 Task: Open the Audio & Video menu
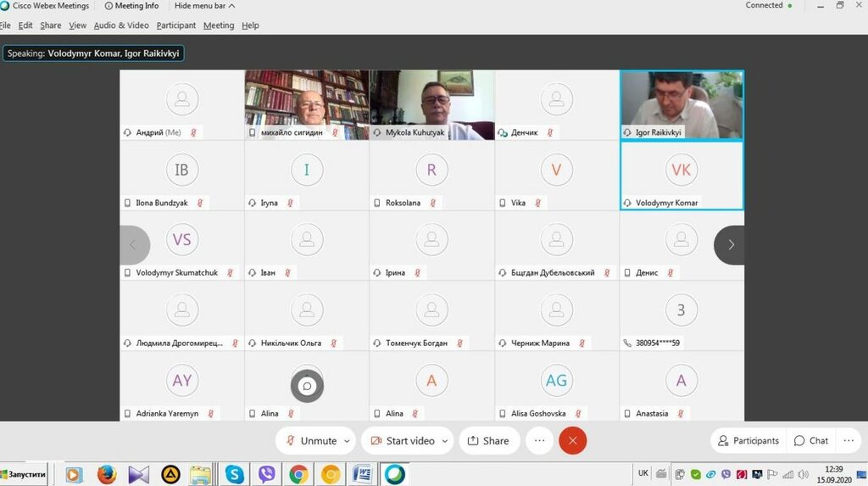coord(120,25)
